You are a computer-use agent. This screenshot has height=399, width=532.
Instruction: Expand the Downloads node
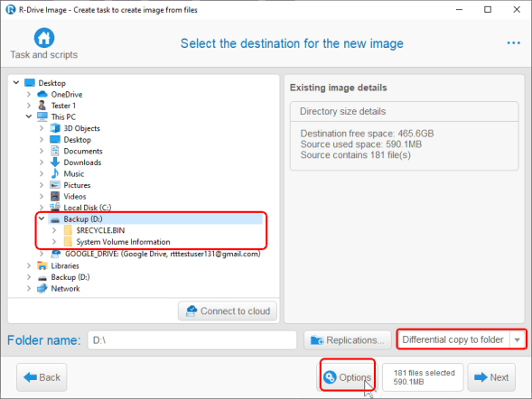[42, 162]
